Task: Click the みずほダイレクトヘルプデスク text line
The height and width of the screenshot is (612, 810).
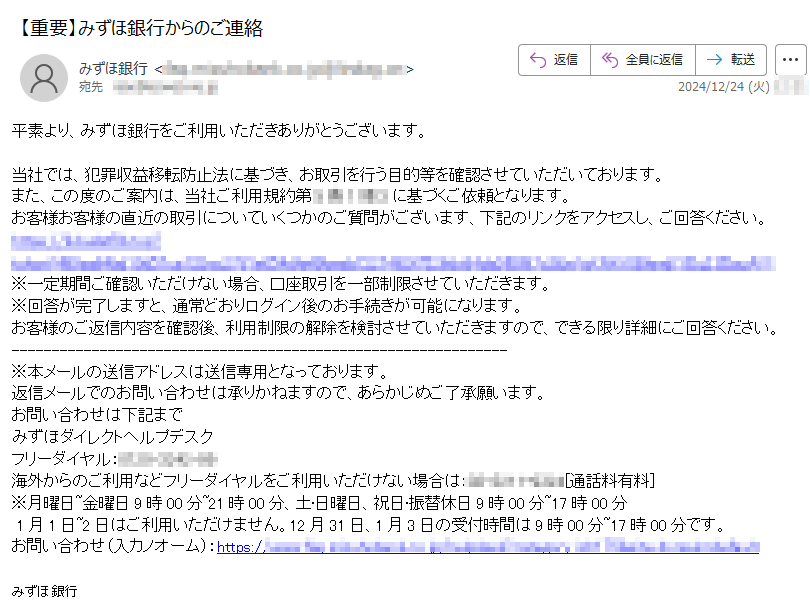Action: [112, 437]
